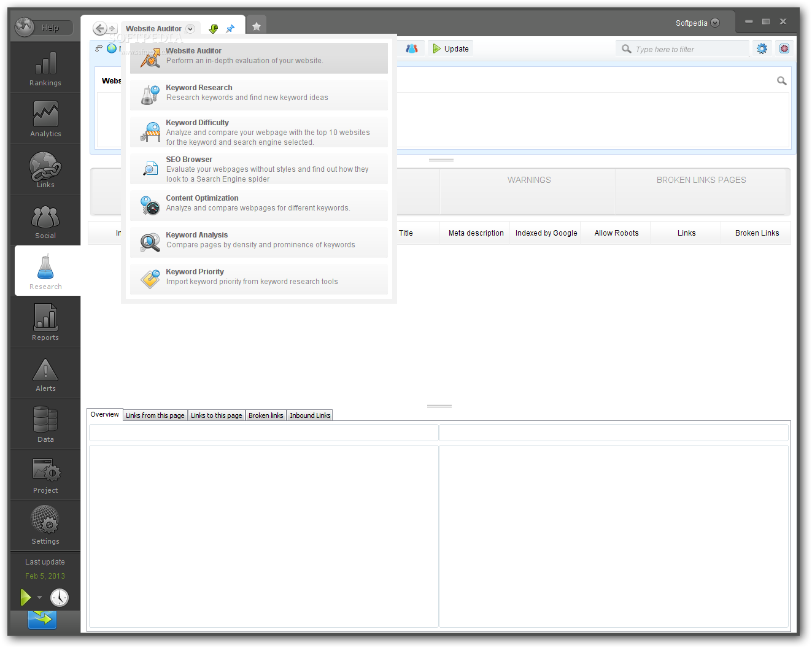Open the Analytics sidebar module
Screen dimensions: 812x648
[45, 118]
